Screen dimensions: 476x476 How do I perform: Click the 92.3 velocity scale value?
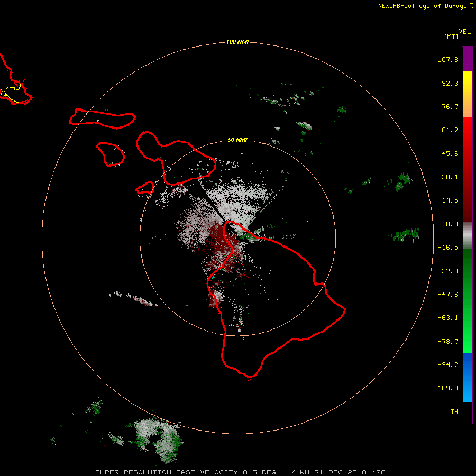tap(450, 83)
